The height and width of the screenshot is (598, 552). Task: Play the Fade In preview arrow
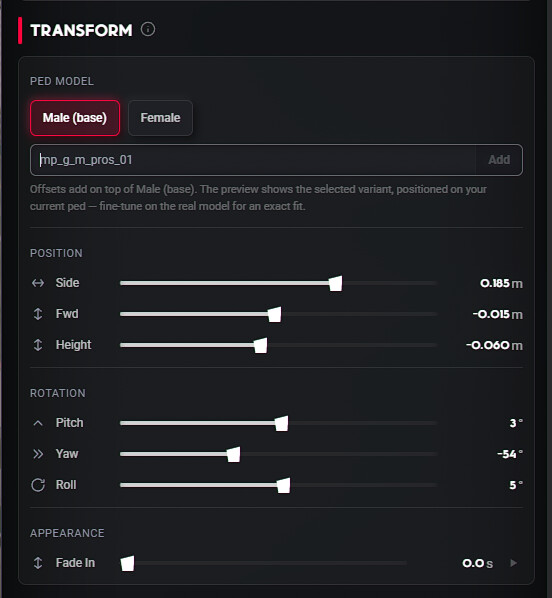(513, 563)
